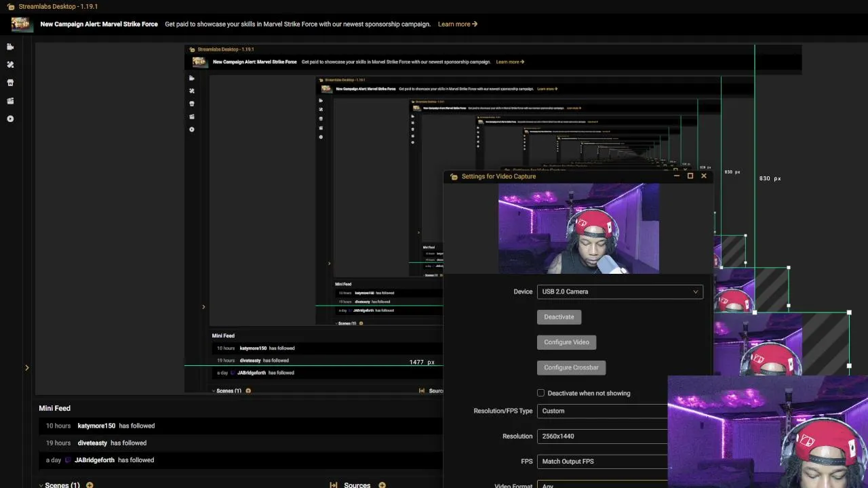This screenshot has height=488, width=868.
Task: Click the Resolution field showing 2560x1440
Action: [x=602, y=436]
